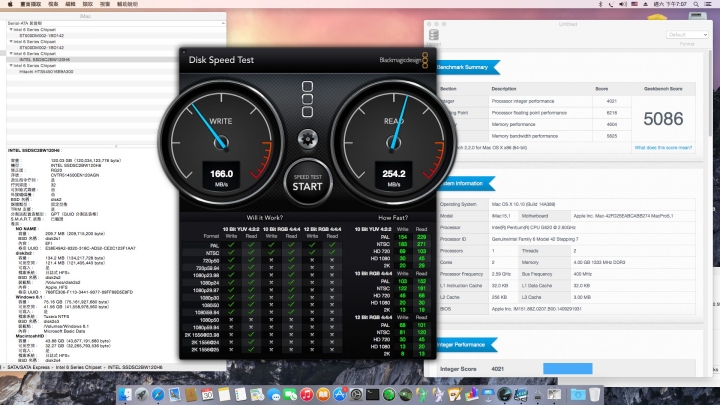The image size is (720, 405).
Task: Open the Window menu in menu bar
Action: coord(105,4)
